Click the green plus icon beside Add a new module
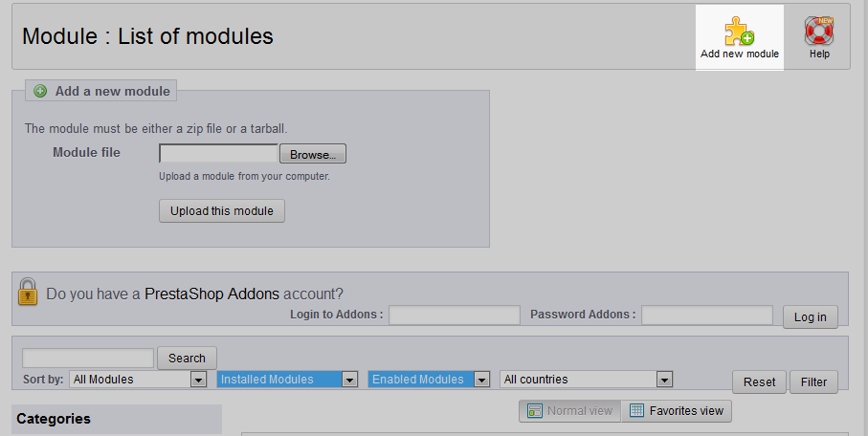Viewport: 868px width, 436px height. (x=40, y=92)
